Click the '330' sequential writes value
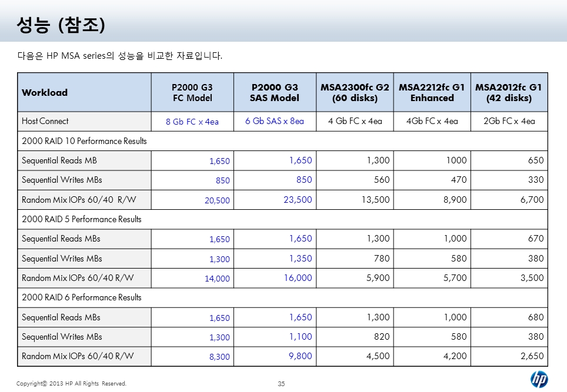The image size is (567, 392). click(x=536, y=180)
